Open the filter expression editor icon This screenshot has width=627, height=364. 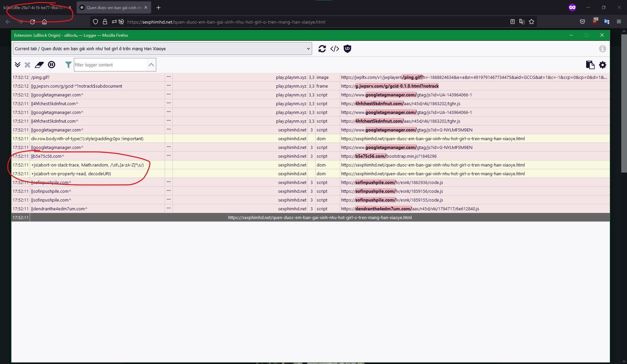point(335,49)
